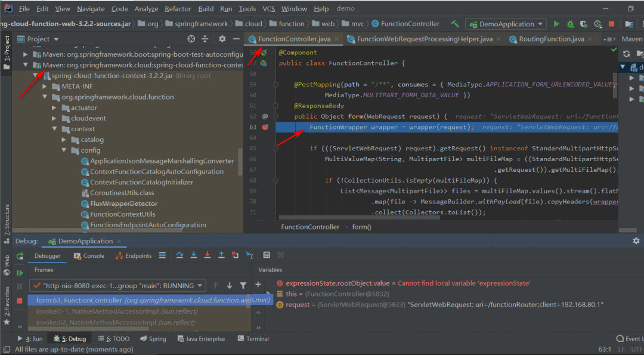Image resolution: width=644 pixels, height=355 pixels.
Task: Open the Spring tool window
Action: click(153, 339)
